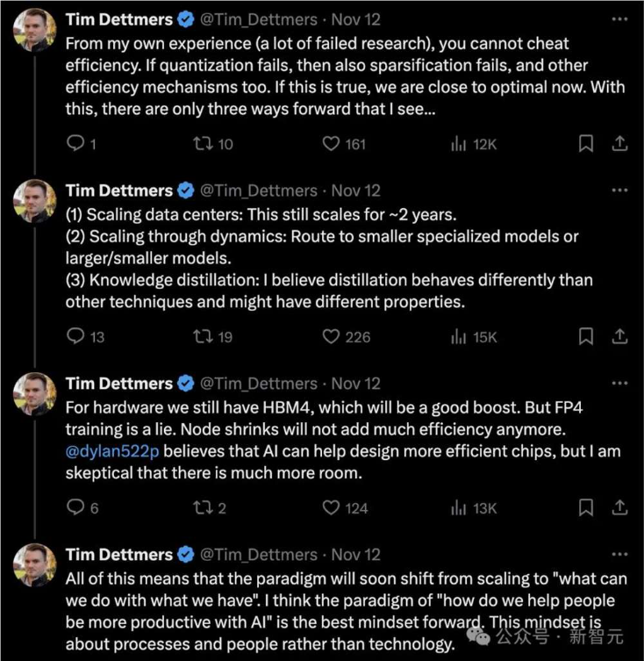Viewport: 644px width, 661px height.
Task: Share the first tweet about efficiency
Action: (618, 143)
